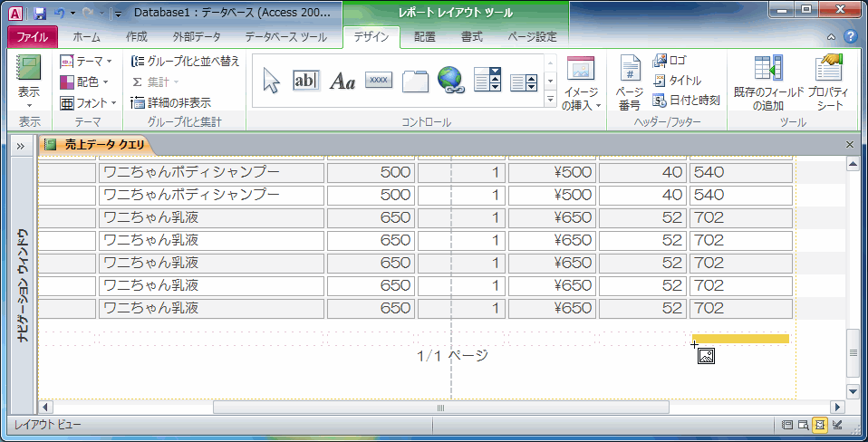Viewport: 868px width, 442px height.
Task: Open the プロパティ シート
Action: [x=829, y=83]
